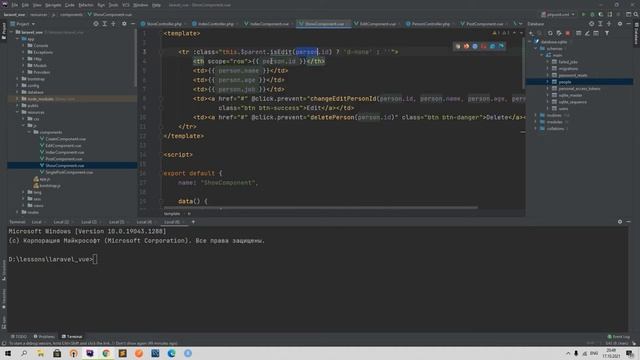Open the preview in the Edge browser icon
The image size is (640, 360).
(501, 46)
